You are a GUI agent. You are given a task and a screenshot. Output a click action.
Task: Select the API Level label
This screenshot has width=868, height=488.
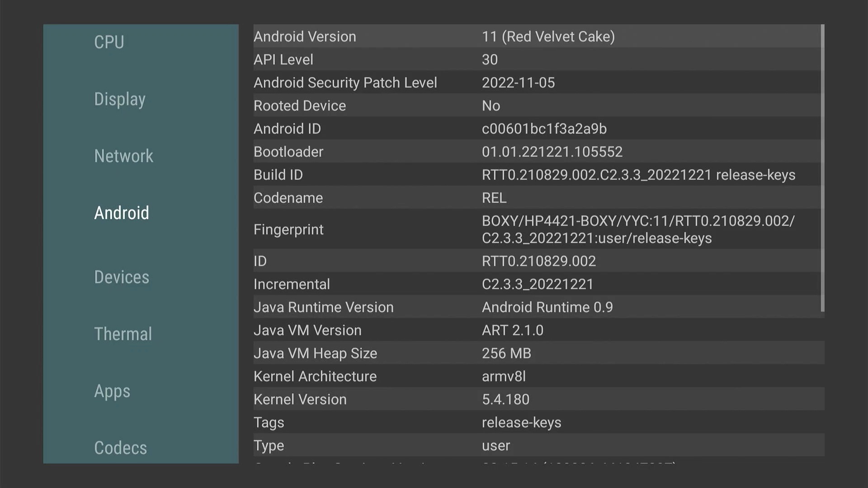283,60
